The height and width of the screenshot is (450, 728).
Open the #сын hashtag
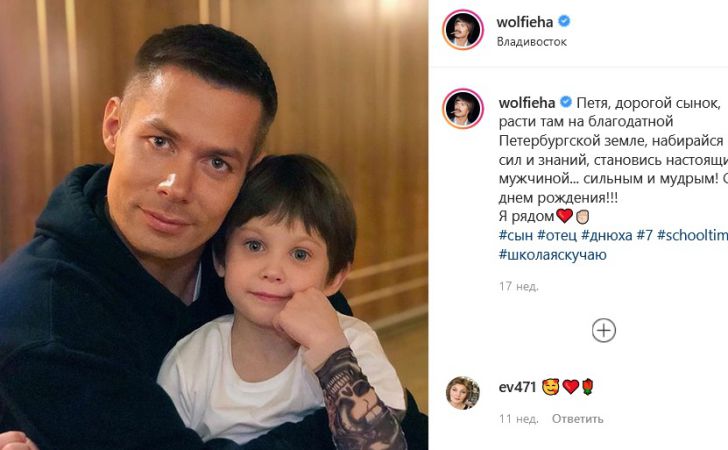[x=515, y=235]
